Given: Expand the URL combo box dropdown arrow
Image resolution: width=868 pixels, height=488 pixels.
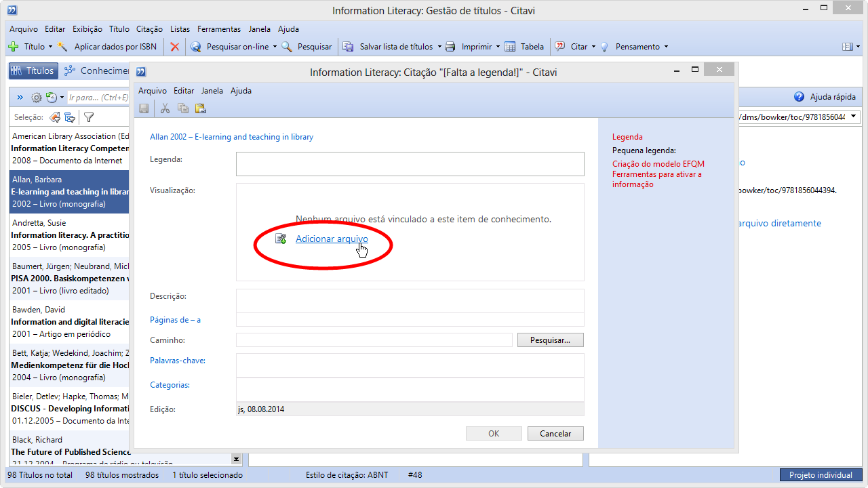Looking at the screenshot, I should coord(853,117).
